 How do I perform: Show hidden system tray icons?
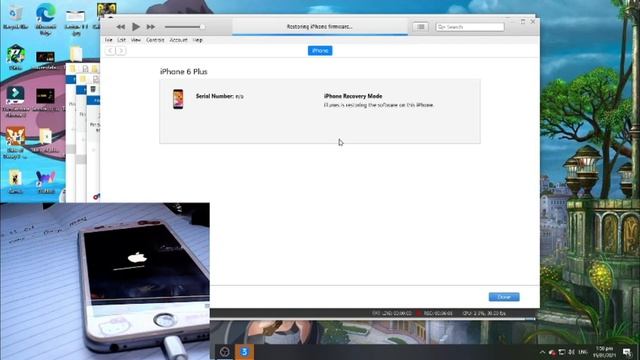click(542, 352)
